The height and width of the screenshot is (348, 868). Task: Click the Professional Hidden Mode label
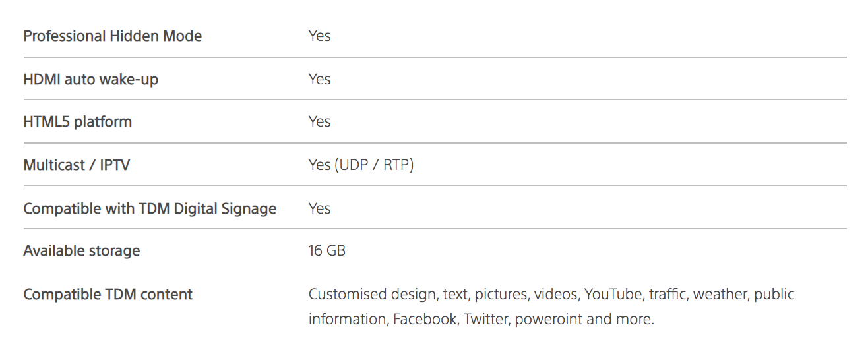pos(112,36)
